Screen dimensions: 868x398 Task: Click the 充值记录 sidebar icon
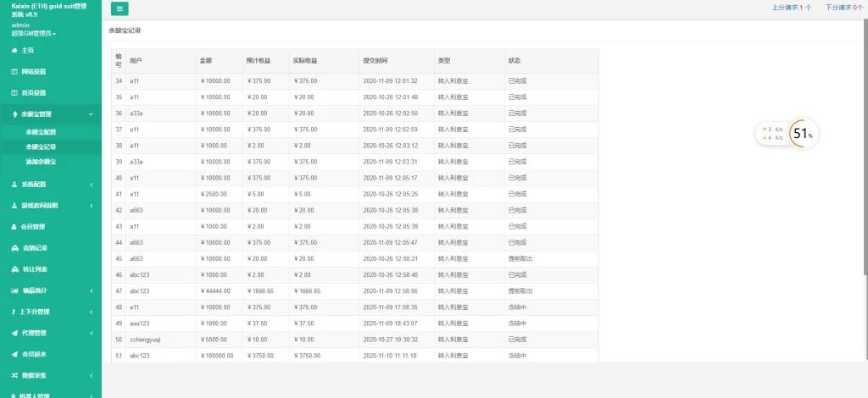coord(14,248)
